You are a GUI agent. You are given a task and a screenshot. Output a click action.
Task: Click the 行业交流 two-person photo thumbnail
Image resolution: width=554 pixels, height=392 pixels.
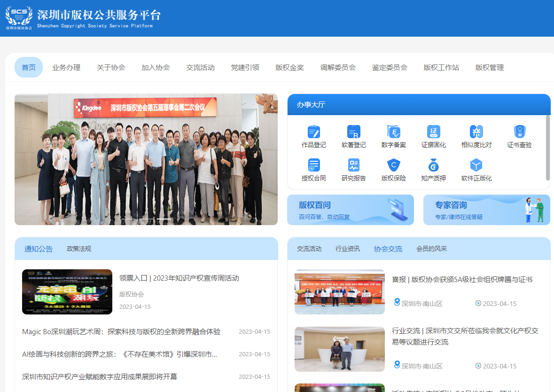click(340, 349)
